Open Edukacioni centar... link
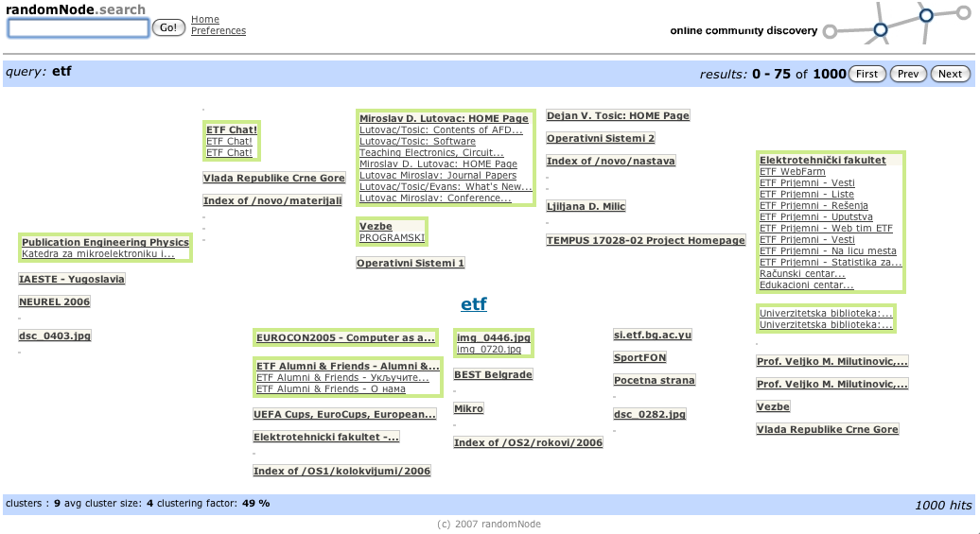Screen dimensions: 980x534 806,284
